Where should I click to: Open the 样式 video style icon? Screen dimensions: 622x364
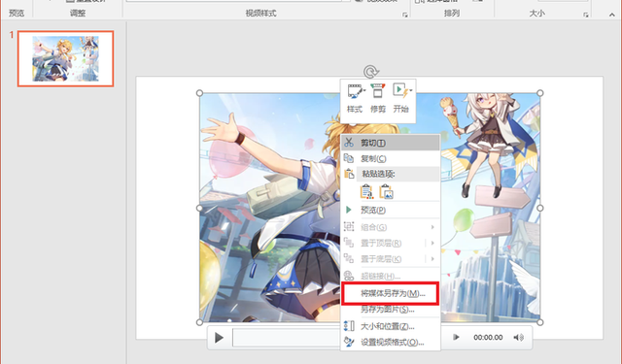[x=355, y=98]
